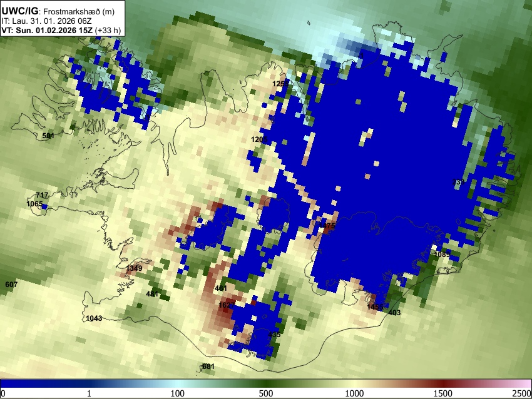
Task: Click the 1043 value label
Action: tap(94, 318)
